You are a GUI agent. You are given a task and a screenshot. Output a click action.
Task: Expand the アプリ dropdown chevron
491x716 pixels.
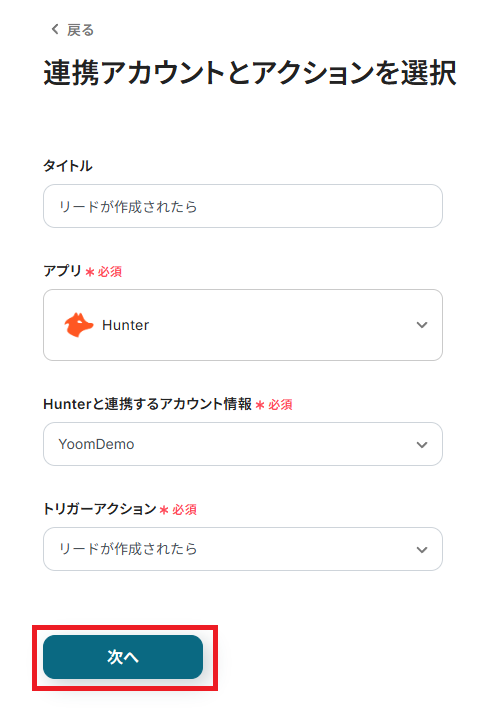422,325
